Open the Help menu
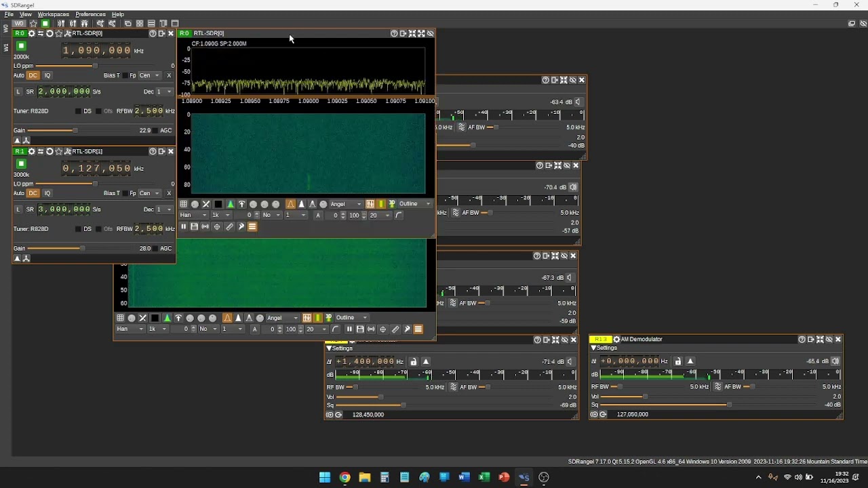This screenshot has width=868, height=488. (x=118, y=14)
